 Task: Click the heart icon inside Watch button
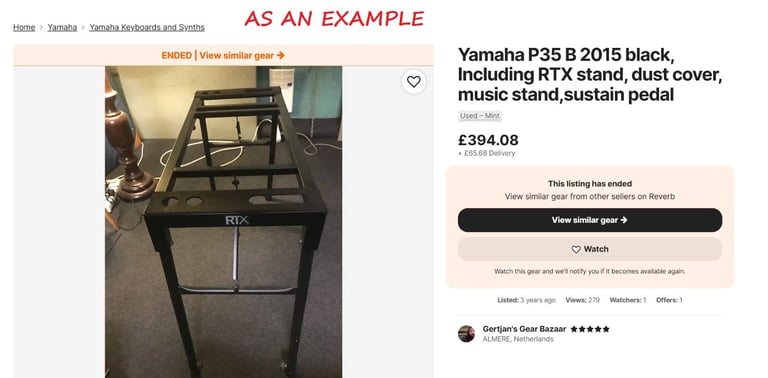pyautogui.click(x=576, y=249)
